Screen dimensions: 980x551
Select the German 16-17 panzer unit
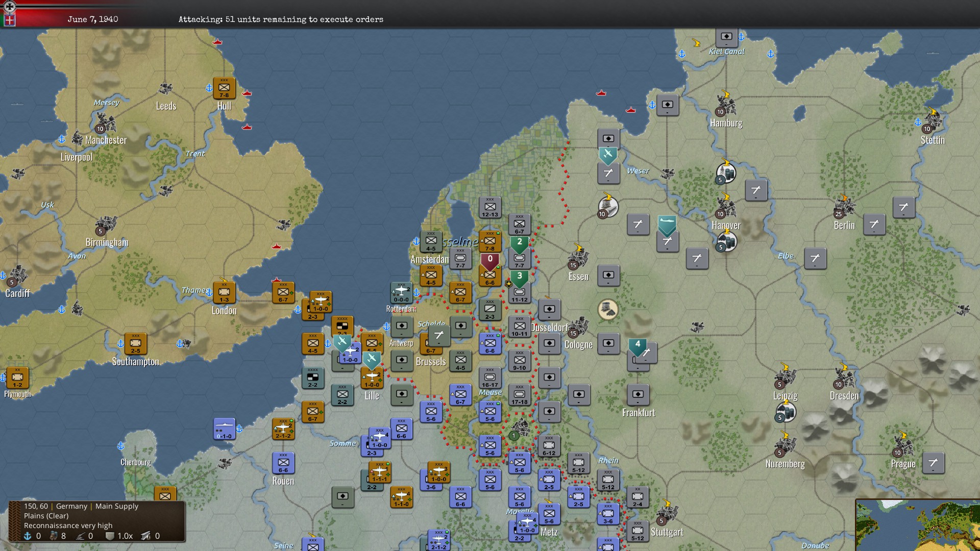coord(490,378)
